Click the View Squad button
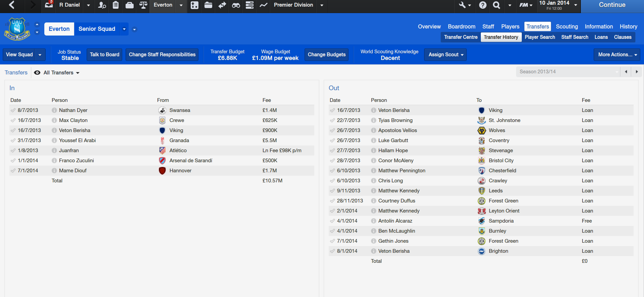This screenshot has height=297, width=644. coord(19,55)
